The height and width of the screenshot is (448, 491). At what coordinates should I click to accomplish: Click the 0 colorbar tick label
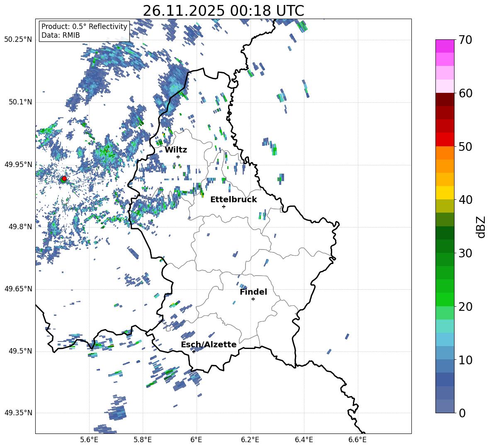(x=462, y=413)
